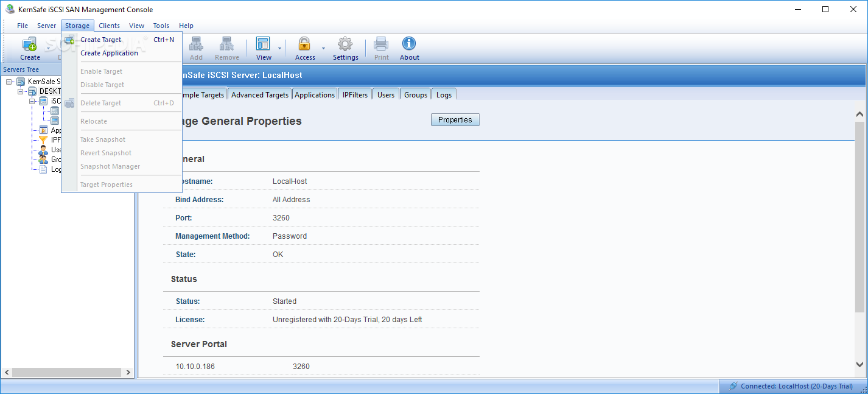The width and height of the screenshot is (868, 394).
Task: Open the Access button dropdown arrow
Action: 324,47
